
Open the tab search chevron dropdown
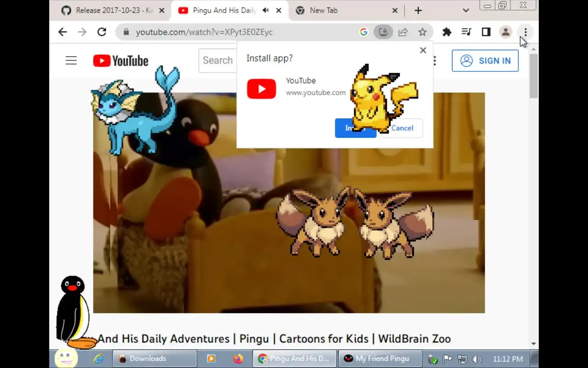click(466, 10)
